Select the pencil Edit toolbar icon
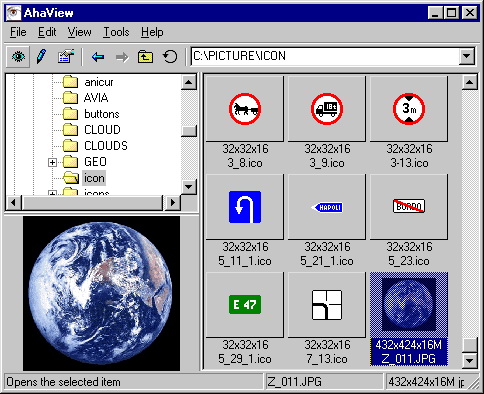This screenshot has width=484, height=394. pos(41,57)
